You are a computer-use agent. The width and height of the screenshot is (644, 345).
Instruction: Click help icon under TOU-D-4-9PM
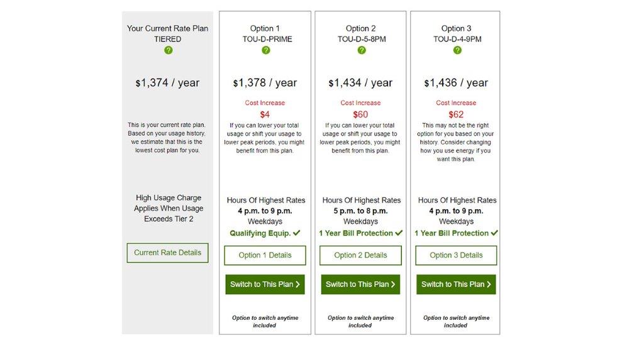[457, 50]
